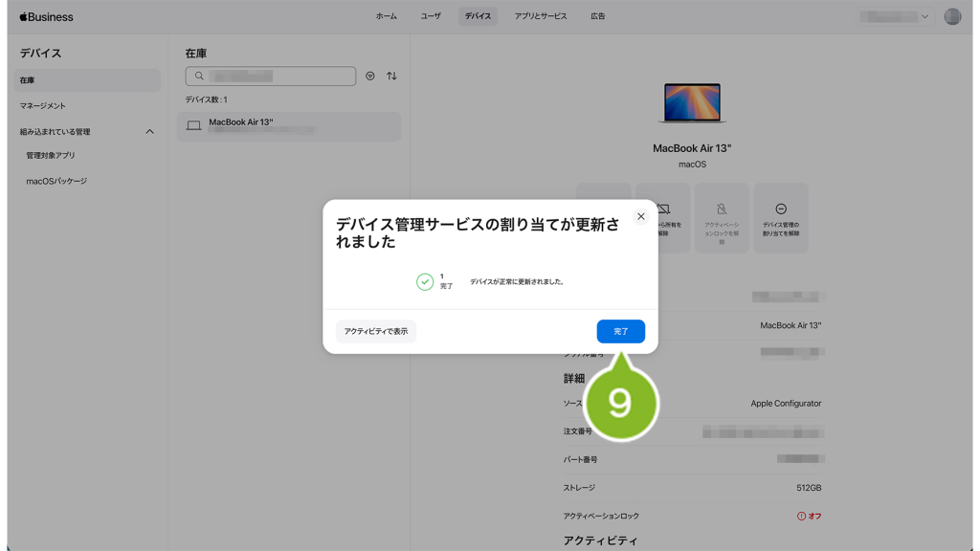Collapse the 組み込まれている管理 section
The image size is (980, 551).
(149, 132)
